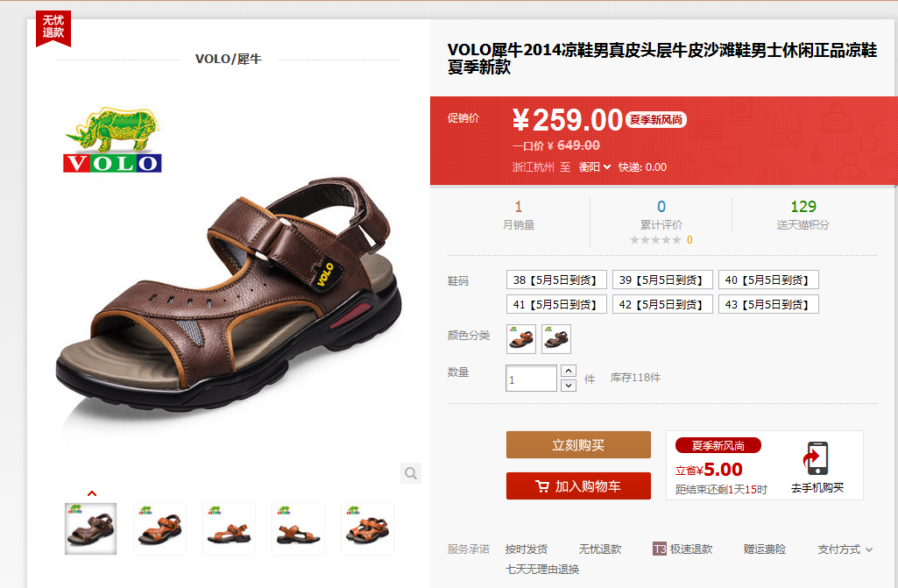Click the mobile phone purchase icon
This screenshot has width=898, height=588.
(817, 458)
